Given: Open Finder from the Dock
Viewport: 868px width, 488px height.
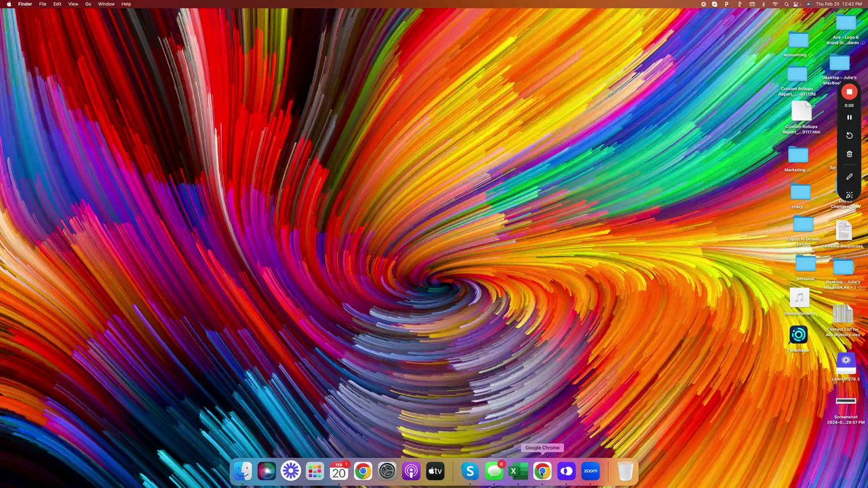Looking at the screenshot, I should click(x=243, y=470).
